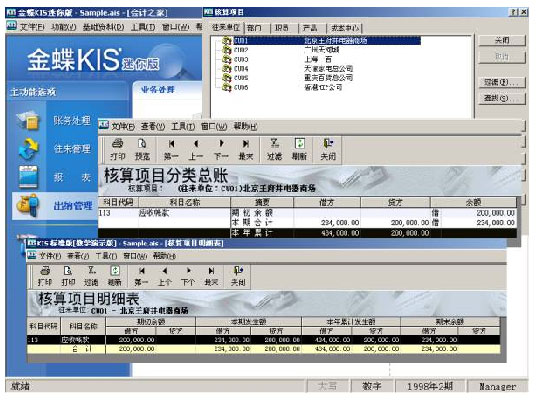Click 1998年2期 period in status bar
536x401 pixels.
click(430, 386)
